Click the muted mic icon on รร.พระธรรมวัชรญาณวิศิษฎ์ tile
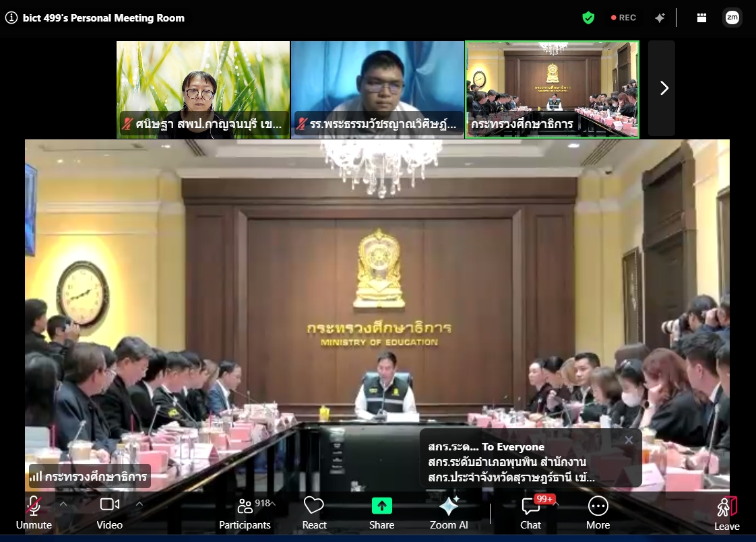Viewport: 756px width, 542px height. click(301, 124)
